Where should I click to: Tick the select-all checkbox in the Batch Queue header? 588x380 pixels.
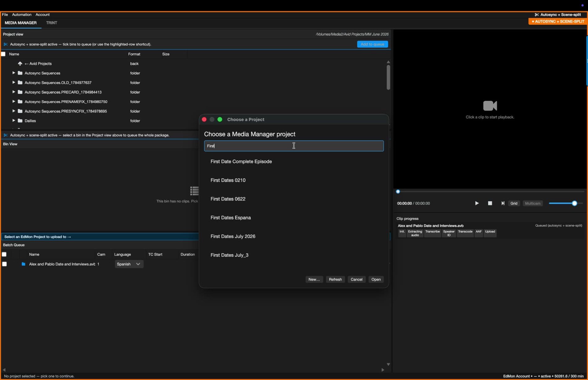pyautogui.click(x=4, y=254)
